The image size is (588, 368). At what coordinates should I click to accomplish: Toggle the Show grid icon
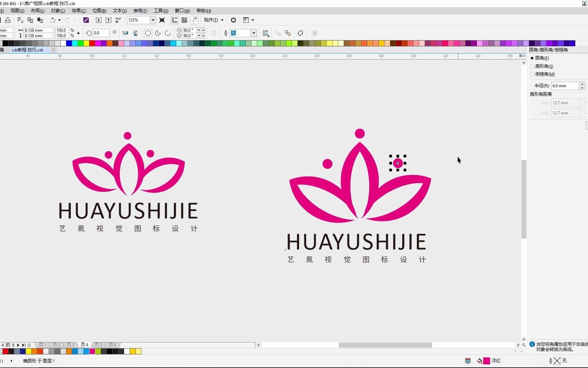pyautogui.click(x=184, y=20)
